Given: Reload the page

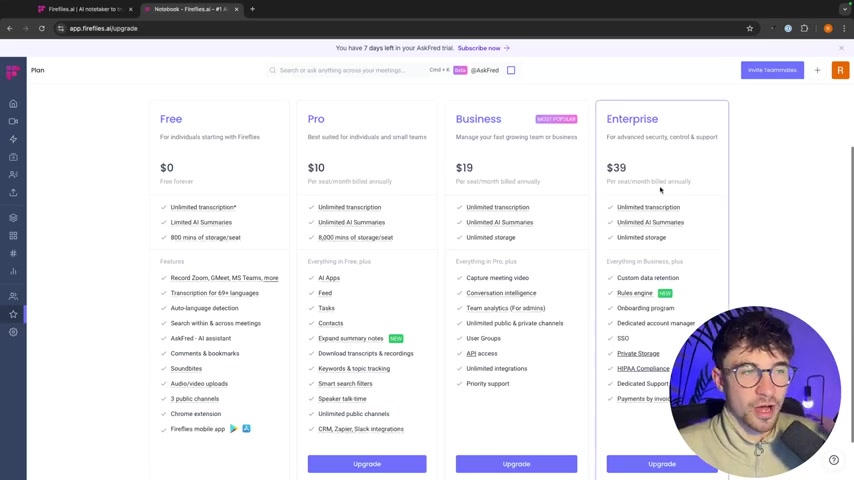Looking at the screenshot, I should pyautogui.click(x=41, y=28).
